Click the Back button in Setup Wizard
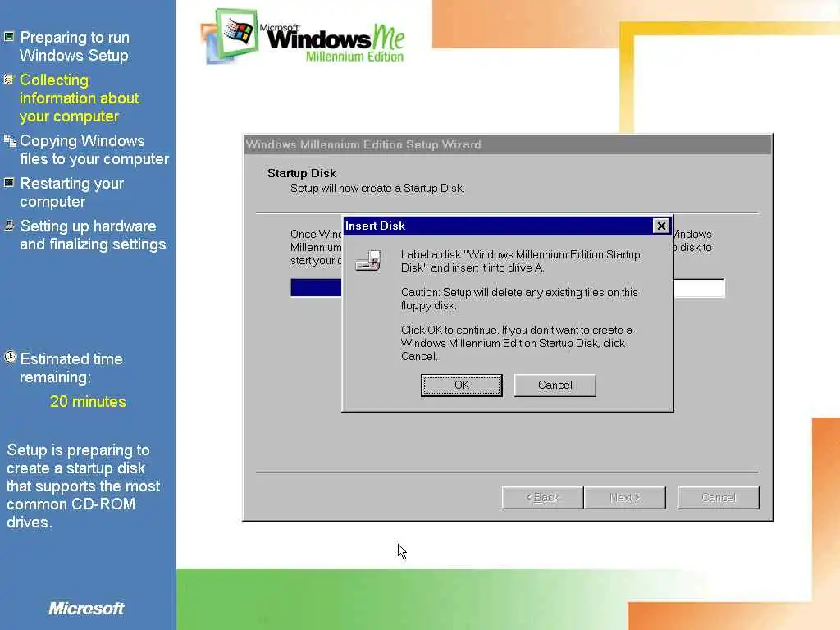The width and height of the screenshot is (840, 630). pyautogui.click(x=542, y=498)
